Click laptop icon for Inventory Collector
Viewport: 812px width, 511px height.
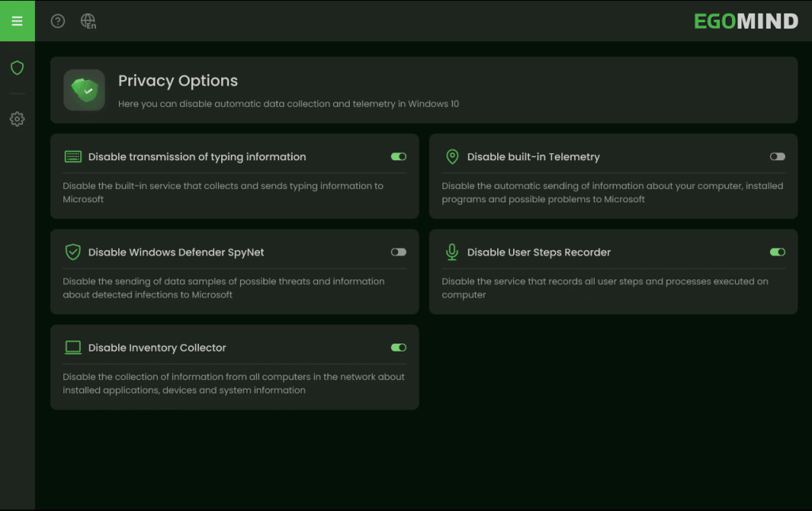73,348
